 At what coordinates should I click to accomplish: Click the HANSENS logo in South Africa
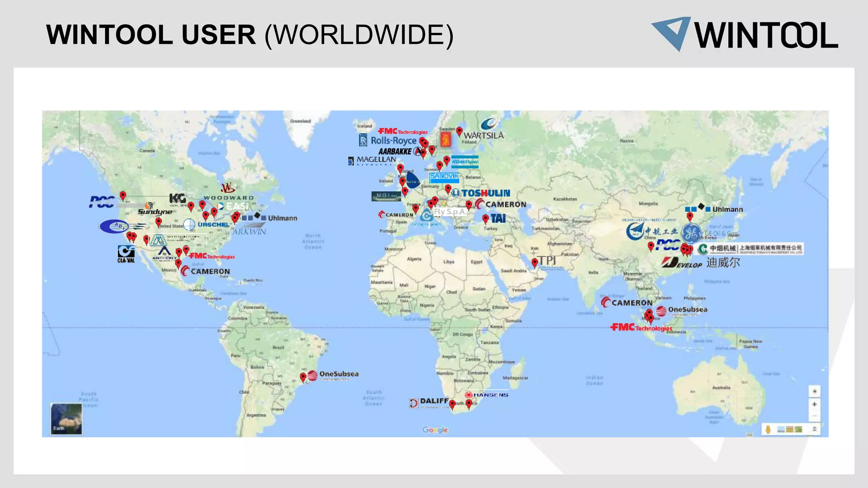click(x=487, y=395)
